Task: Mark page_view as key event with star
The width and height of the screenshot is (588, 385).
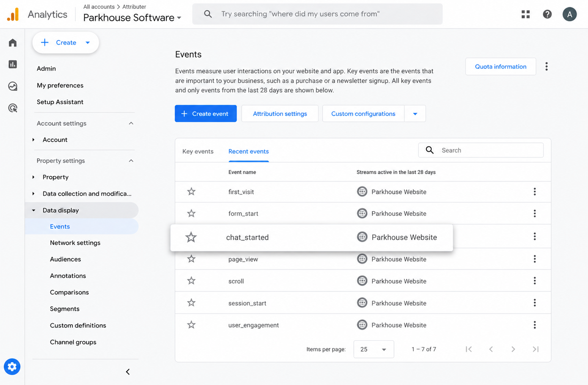Action: (191, 259)
